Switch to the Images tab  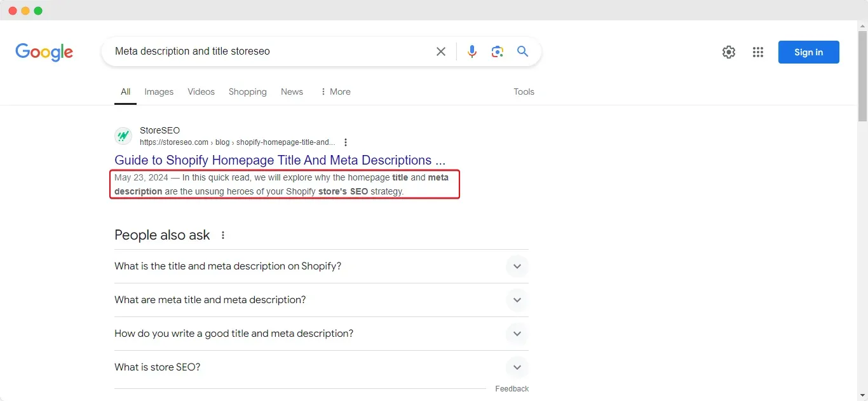tap(159, 92)
